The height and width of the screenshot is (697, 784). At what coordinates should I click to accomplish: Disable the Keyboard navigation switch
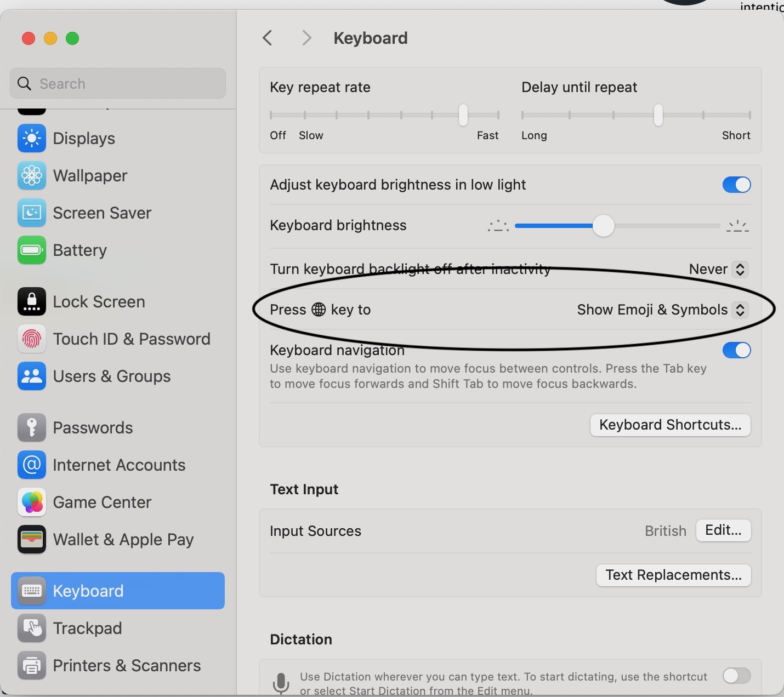click(x=736, y=350)
